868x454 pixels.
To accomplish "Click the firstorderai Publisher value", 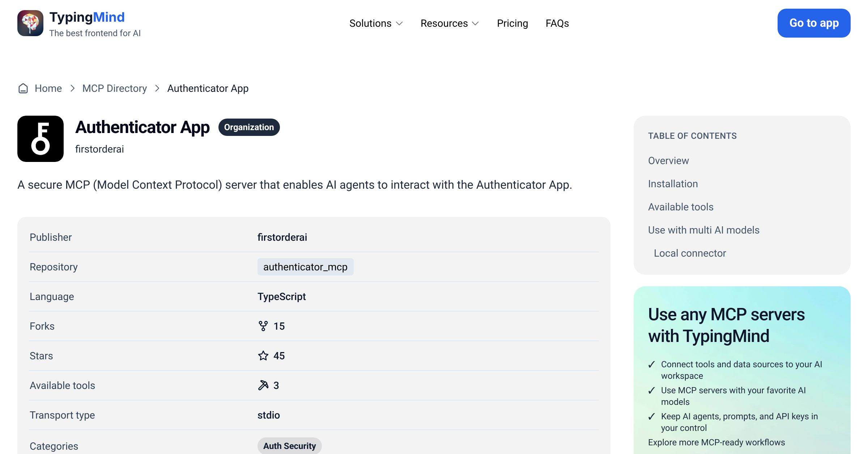I will (x=282, y=237).
